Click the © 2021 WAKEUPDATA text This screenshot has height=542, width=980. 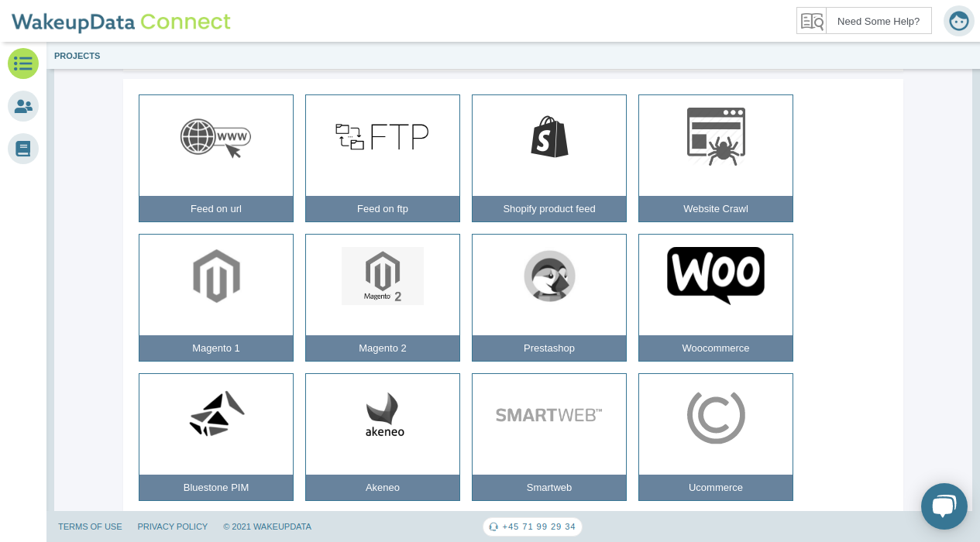[x=267, y=527]
